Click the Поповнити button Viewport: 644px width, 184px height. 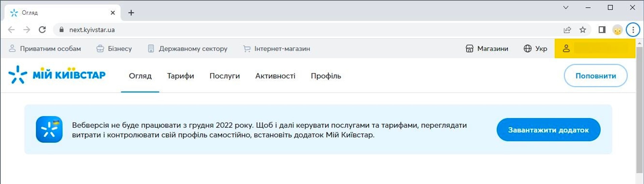click(x=596, y=76)
